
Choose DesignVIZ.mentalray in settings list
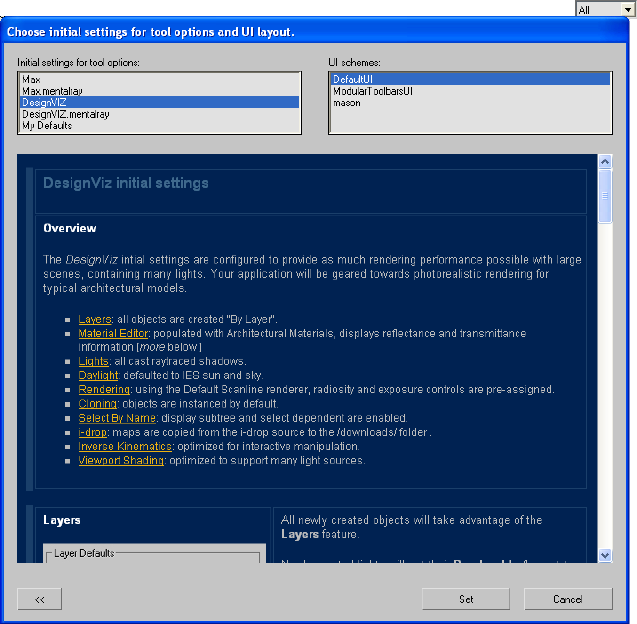click(x=159, y=114)
